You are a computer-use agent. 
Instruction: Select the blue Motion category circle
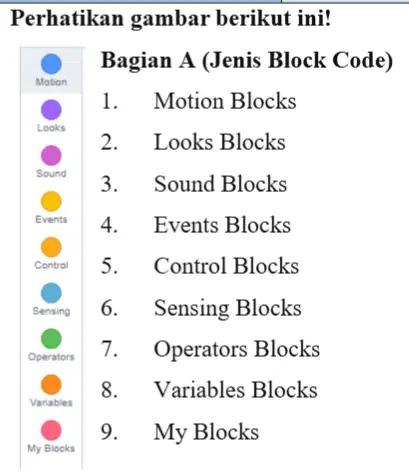coord(51,64)
